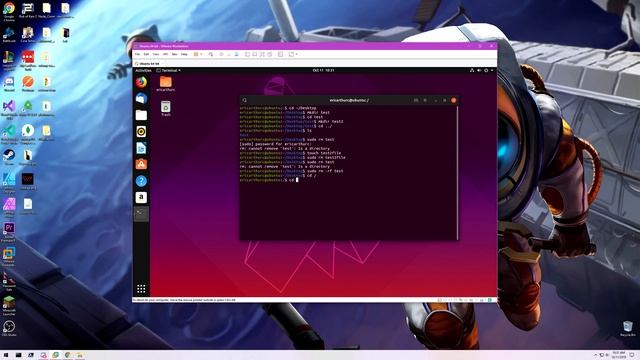Open Thunderbird mail in Ubuntu dock
The height and width of the screenshot is (360, 640).
141,99
